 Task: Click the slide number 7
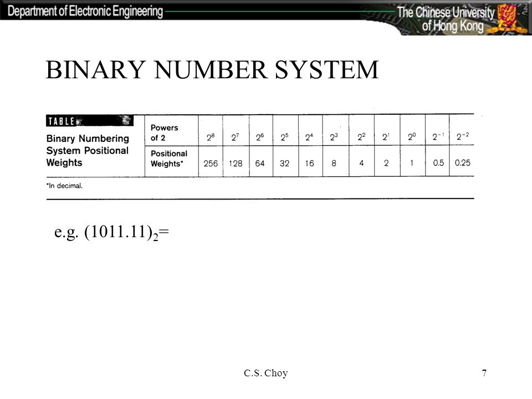[484, 373]
